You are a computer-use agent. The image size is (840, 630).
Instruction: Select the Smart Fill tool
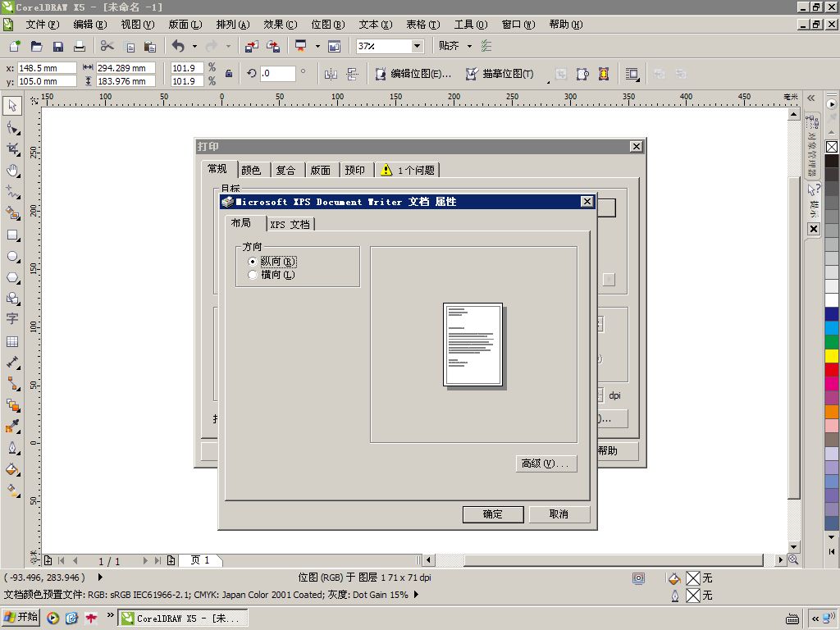[12, 213]
